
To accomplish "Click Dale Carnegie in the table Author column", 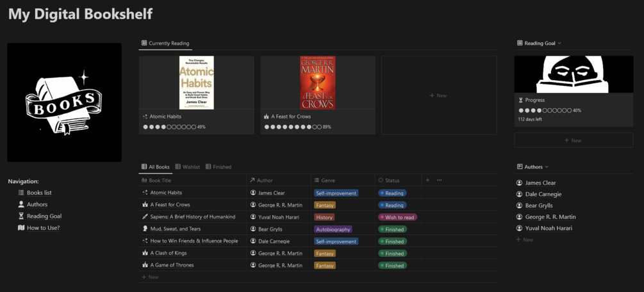I will point(274,241).
